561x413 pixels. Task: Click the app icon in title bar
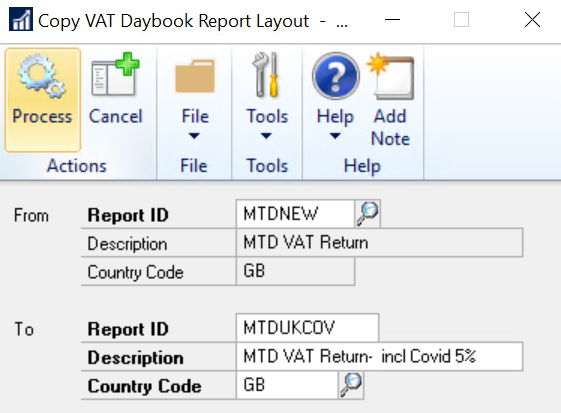[x=20, y=19]
